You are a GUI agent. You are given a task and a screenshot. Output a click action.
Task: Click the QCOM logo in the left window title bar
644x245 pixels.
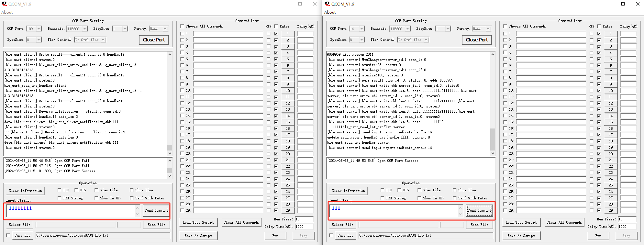pyautogui.click(x=4, y=4)
